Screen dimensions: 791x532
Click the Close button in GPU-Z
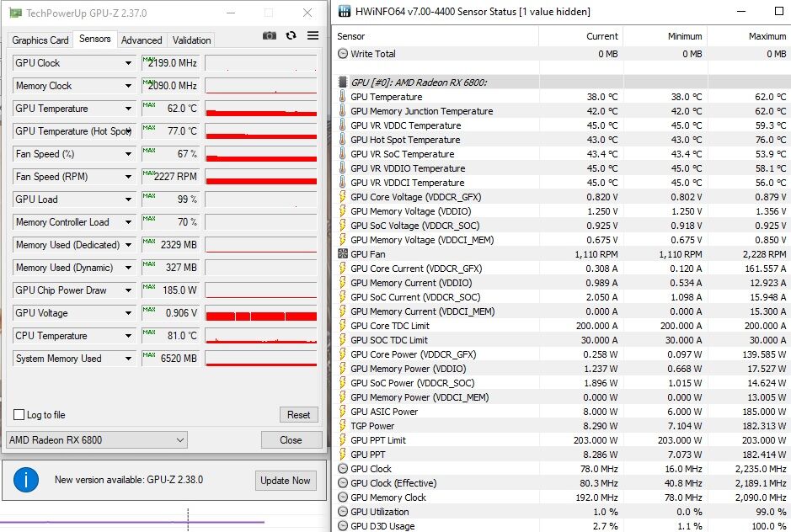291,439
